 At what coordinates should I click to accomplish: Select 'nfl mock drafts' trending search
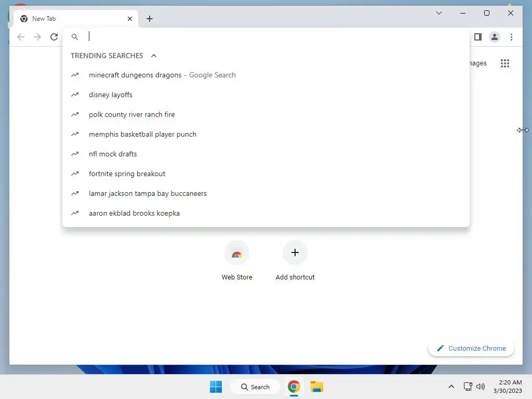tap(266, 154)
